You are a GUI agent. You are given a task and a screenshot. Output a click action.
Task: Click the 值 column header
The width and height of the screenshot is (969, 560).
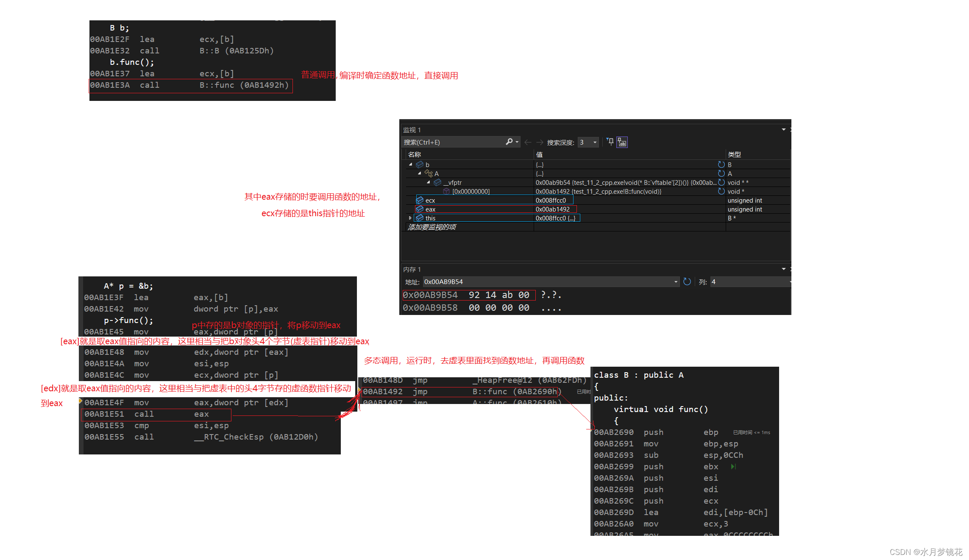[x=539, y=154]
